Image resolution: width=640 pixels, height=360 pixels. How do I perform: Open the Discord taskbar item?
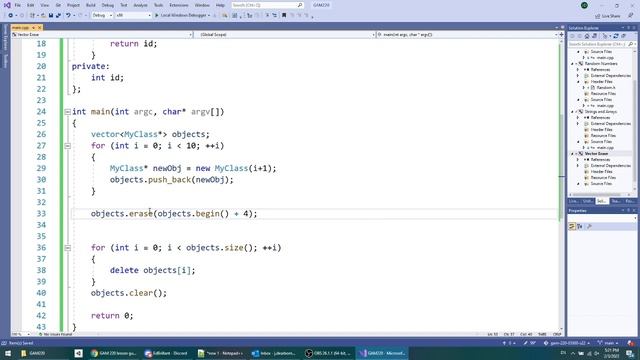[x=166, y=353]
